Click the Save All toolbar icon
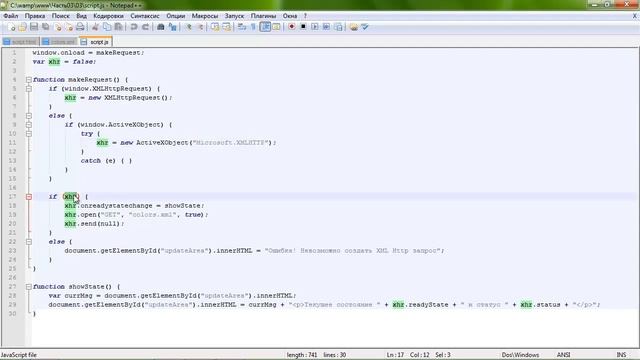The image size is (640, 360). pos(46,27)
